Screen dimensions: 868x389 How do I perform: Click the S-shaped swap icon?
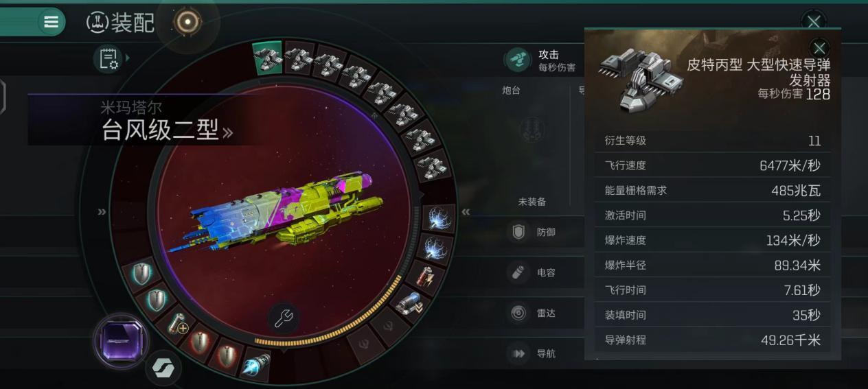pos(163,368)
